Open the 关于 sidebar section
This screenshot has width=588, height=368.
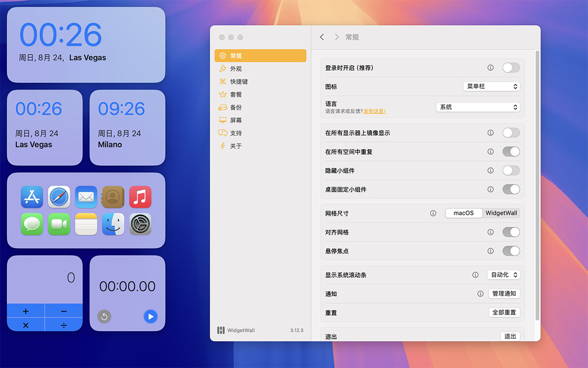click(260, 146)
